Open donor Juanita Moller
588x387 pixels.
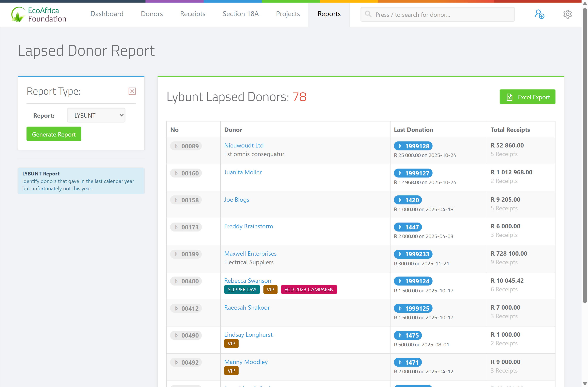click(243, 172)
